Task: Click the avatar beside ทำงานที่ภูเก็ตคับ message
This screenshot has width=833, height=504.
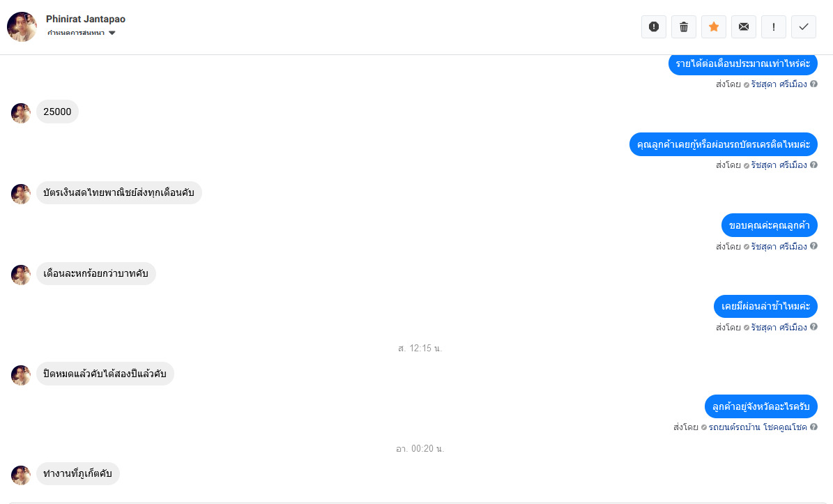Action: (x=21, y=475)
